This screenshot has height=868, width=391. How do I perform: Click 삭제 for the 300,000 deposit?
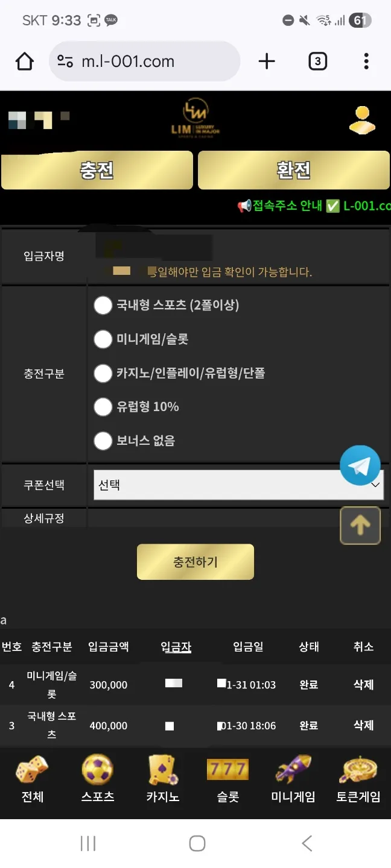point(363,685)
